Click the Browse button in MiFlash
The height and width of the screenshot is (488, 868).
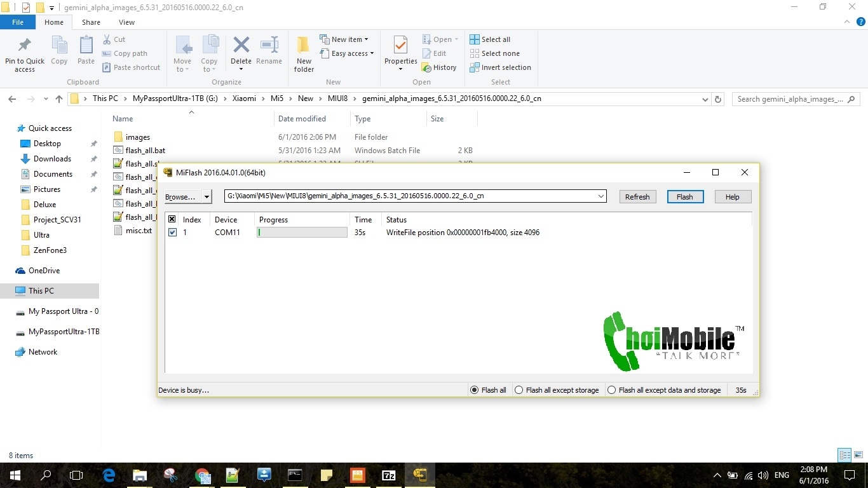(183, 197)
